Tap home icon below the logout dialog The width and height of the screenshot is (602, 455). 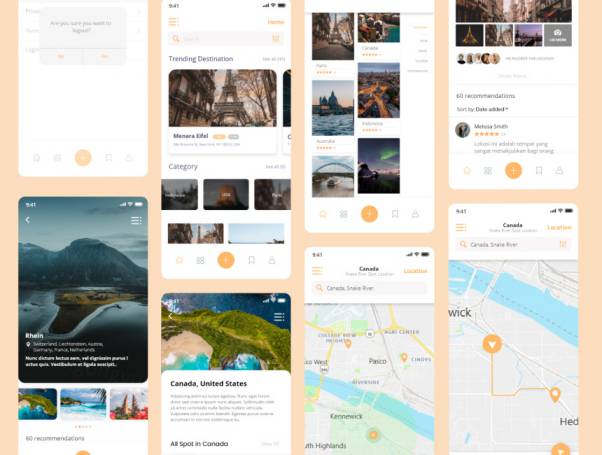(x=37, y=158)
